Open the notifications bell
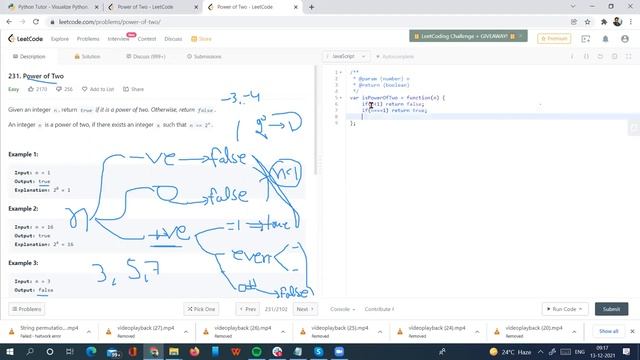 (605, 39)
